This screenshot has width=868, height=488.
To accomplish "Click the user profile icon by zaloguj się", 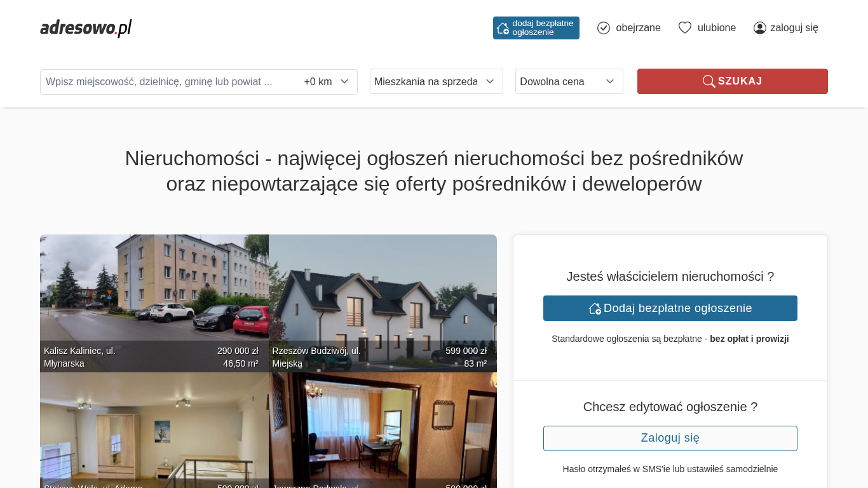I will pos(759,28).
